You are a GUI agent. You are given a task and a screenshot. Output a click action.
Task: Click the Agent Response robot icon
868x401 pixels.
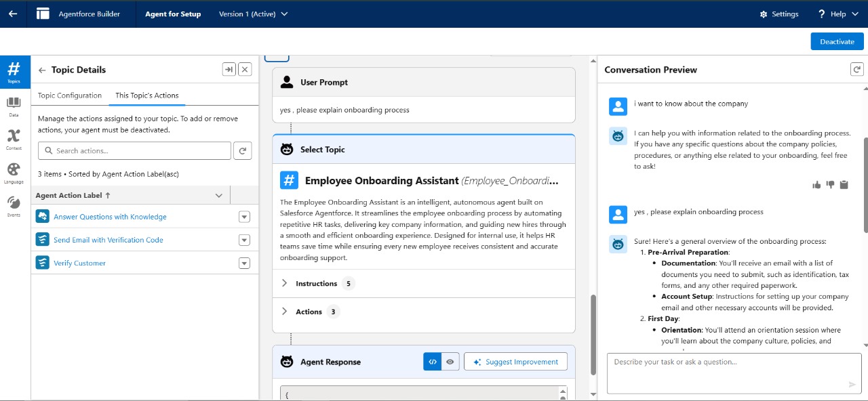[287, 362]
